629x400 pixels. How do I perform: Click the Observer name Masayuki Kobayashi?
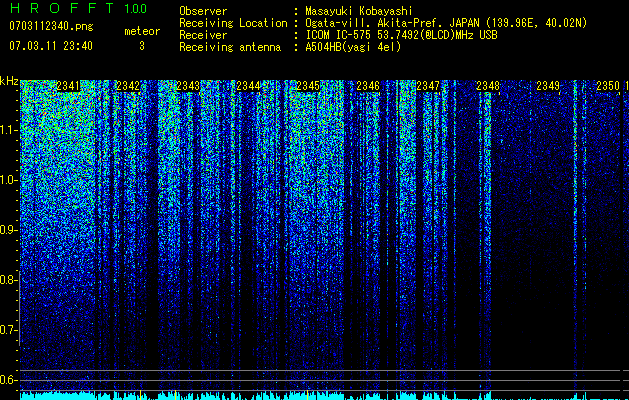tap(359, 11)
